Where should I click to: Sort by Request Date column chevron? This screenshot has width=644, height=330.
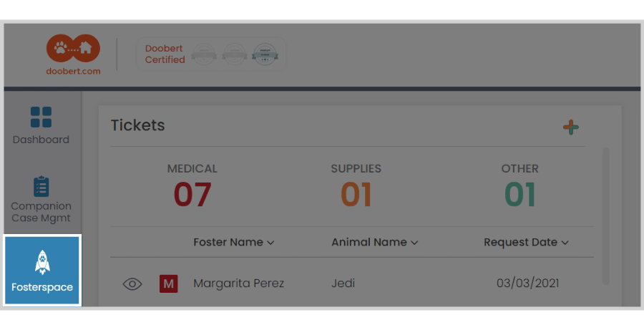pyautogui.click(x=565, y=243)
